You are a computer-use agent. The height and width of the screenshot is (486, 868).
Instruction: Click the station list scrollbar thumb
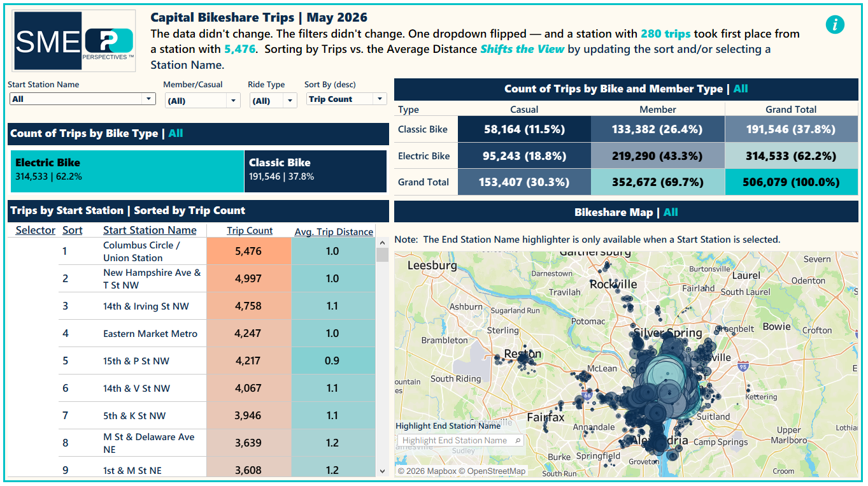tap(383, 255)
